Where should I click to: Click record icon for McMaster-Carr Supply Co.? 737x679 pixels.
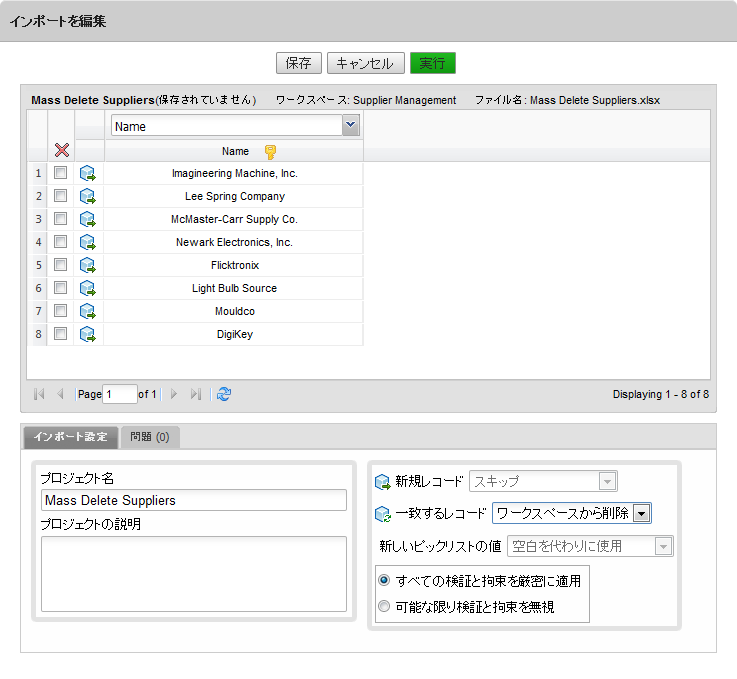[x=88, y=219]
